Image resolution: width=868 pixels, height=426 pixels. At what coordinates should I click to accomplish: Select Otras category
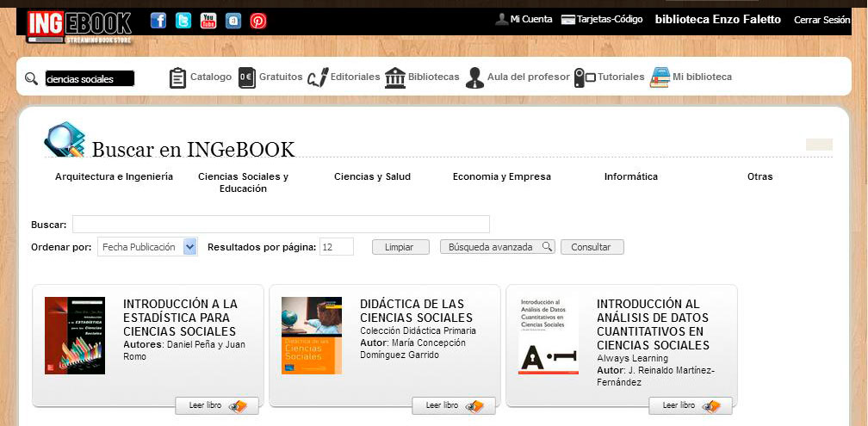759,176
